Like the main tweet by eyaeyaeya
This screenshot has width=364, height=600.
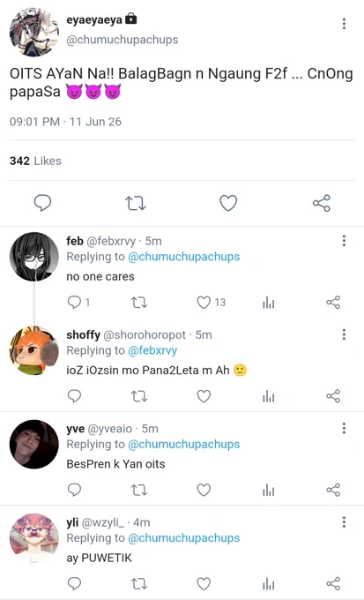(228, 203)
